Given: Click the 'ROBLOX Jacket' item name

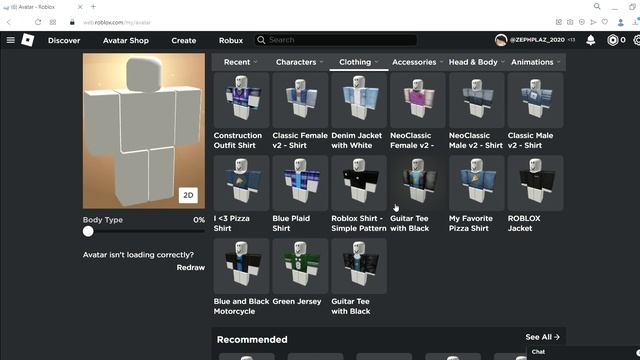Looking at the screenshot, I should (x=524, y=223).
